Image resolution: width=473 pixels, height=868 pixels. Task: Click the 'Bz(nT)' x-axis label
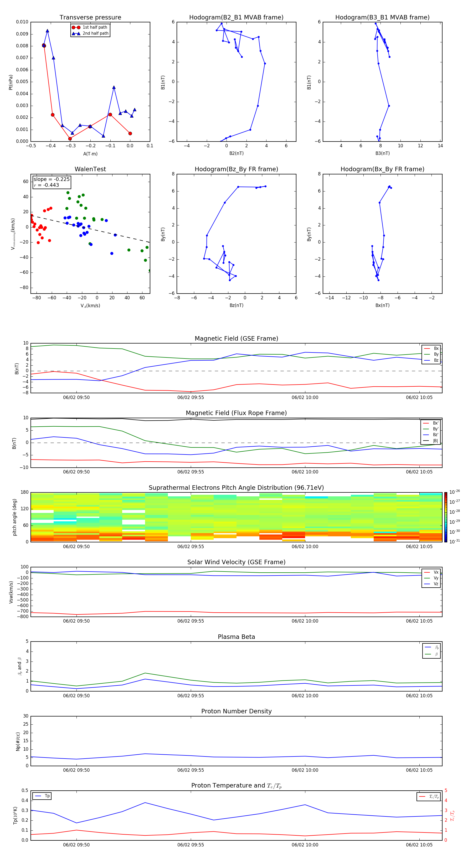coord(236,305)
